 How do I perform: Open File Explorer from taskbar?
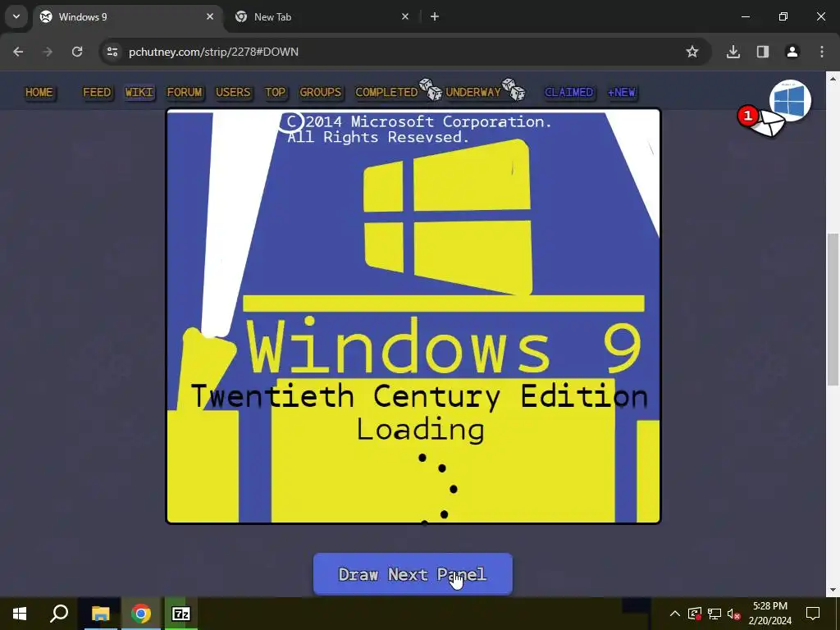pyautogui.click(x=100, y=614)
